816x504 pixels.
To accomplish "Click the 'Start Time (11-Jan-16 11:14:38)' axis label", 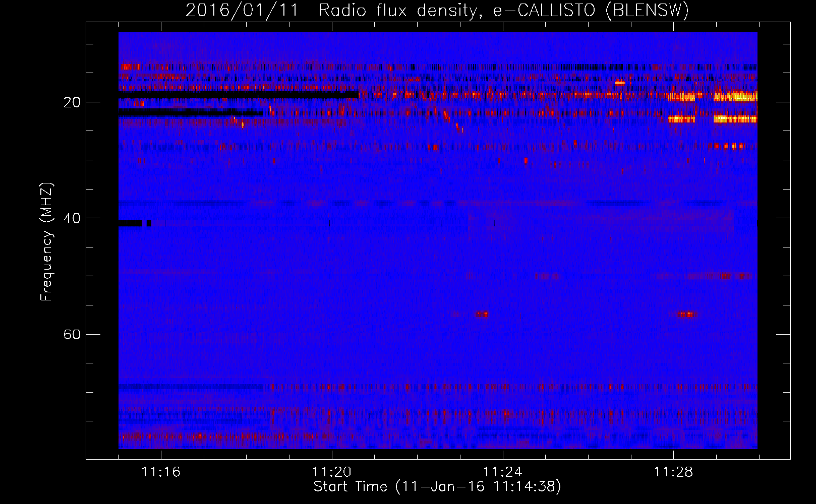I will click(x=437, y=487).
